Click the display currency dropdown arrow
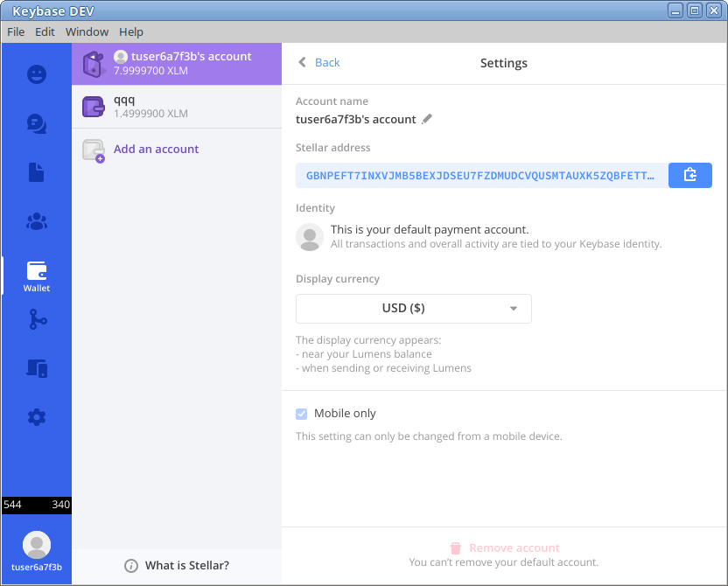The height and width of the screenshot is (586, 728). 514,309
